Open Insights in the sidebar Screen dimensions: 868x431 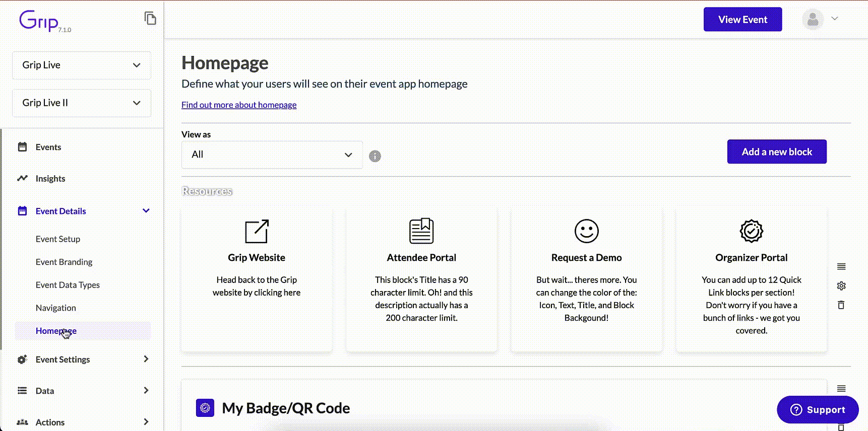[x=50, y=179]
